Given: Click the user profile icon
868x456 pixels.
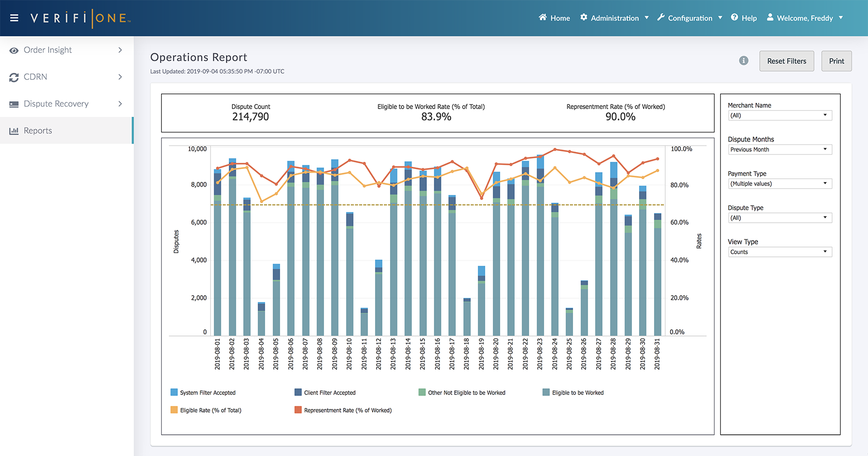Looking at the screenshot, I should [770, 18].
